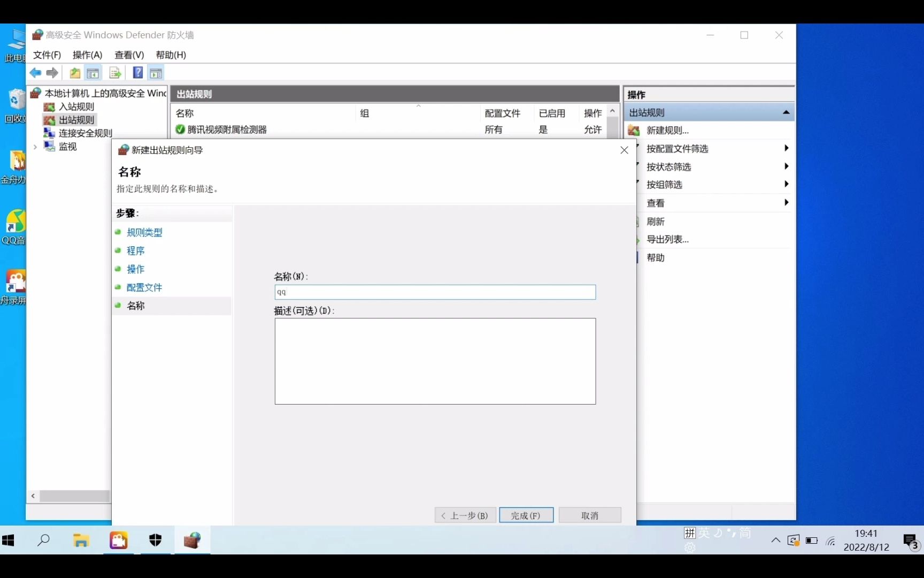
Task: Open the 查看(V) menu
Action: [x=129, y=55]
